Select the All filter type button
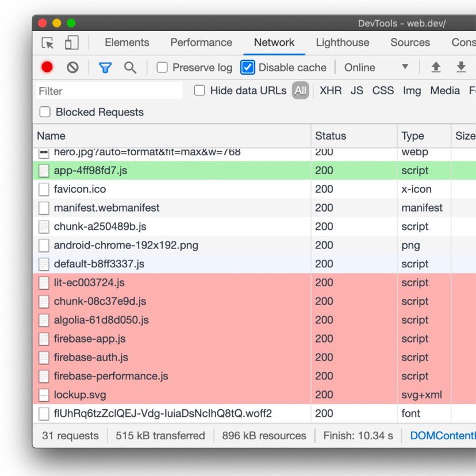This screenshot has width=476, height=476. [x=301, y=90]
